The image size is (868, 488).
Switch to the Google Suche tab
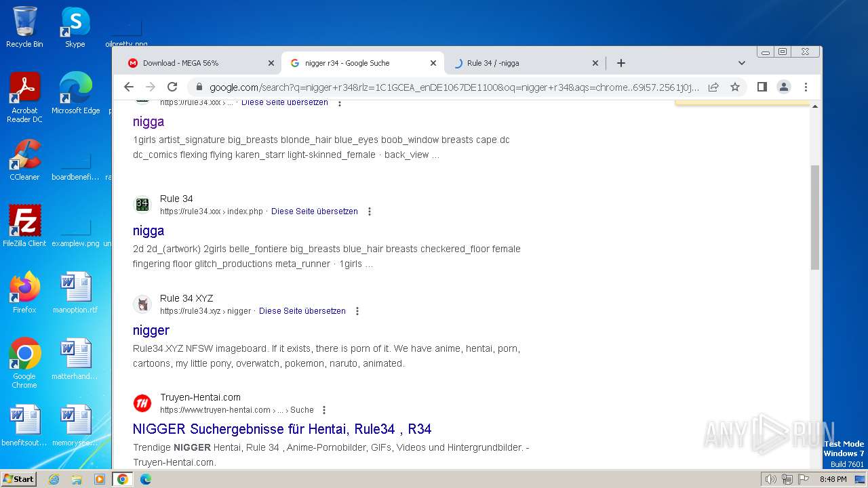pyautogui.click(x=363, y=63)
